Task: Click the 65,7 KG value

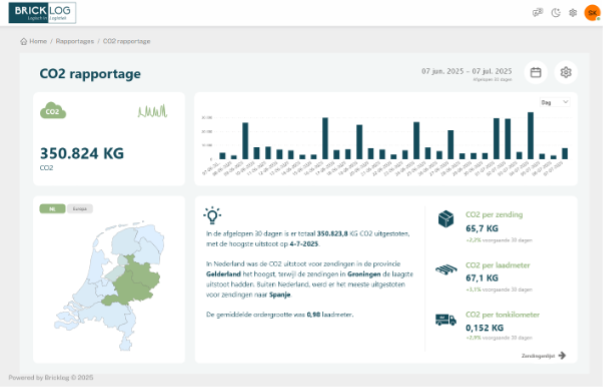Action: pos(482,228)
